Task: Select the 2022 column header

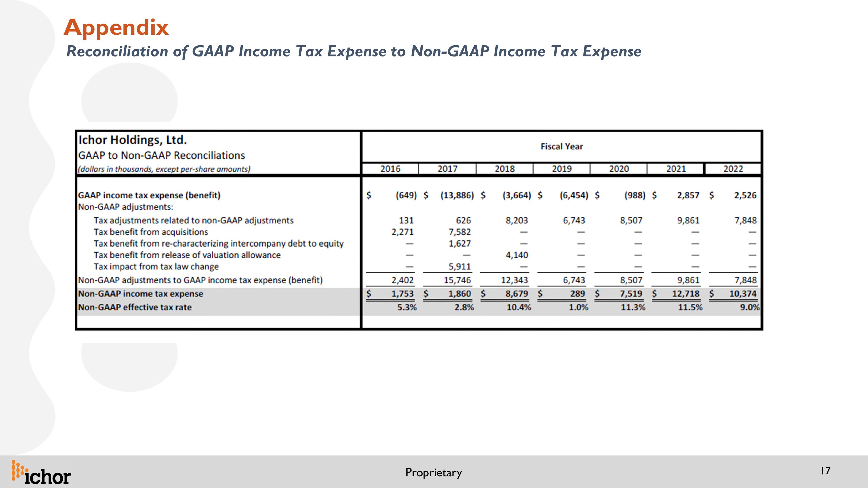Action: [733, 169]
